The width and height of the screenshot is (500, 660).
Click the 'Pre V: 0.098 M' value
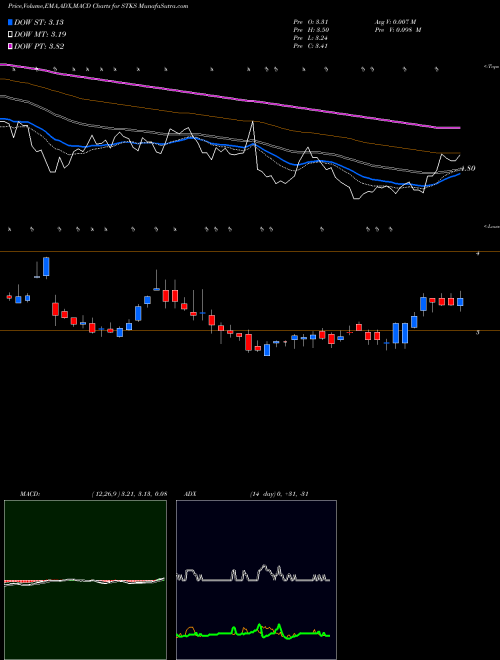(398, 30)
